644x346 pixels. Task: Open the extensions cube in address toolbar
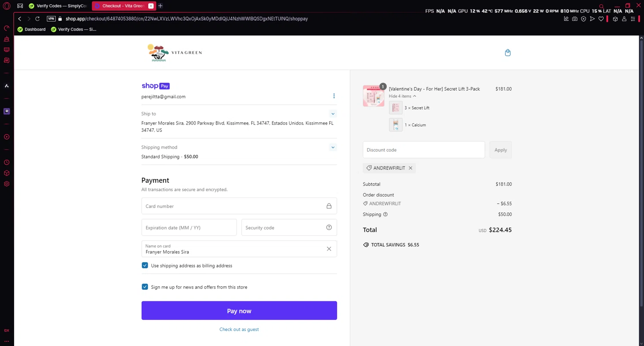click(x=615, y=19)
